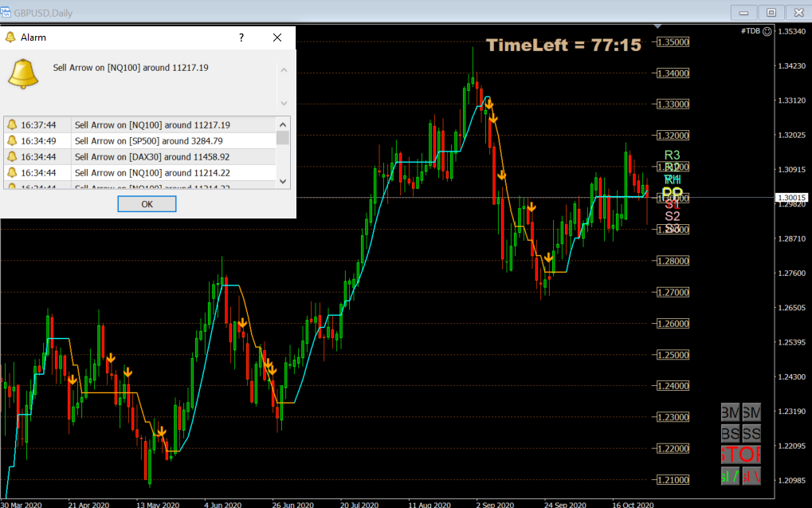Click the BS chart button

tap(730, 433)
